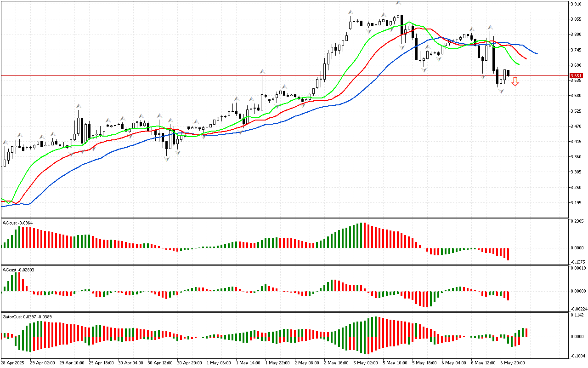Screen dimensions: 588x368
Task: Click the red 3.651 price tag
Action: [x=576, y=75]
